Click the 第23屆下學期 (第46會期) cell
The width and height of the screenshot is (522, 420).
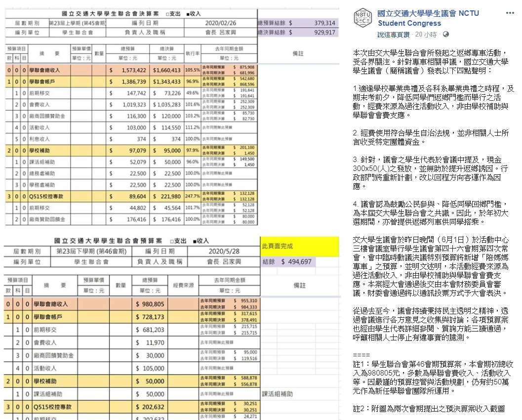[91, 251]
